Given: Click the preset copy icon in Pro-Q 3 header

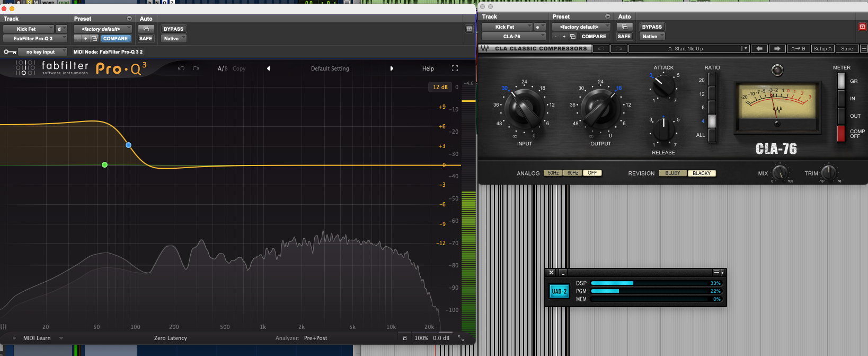Looking at the screenshot, I should [x=94, y=39].
